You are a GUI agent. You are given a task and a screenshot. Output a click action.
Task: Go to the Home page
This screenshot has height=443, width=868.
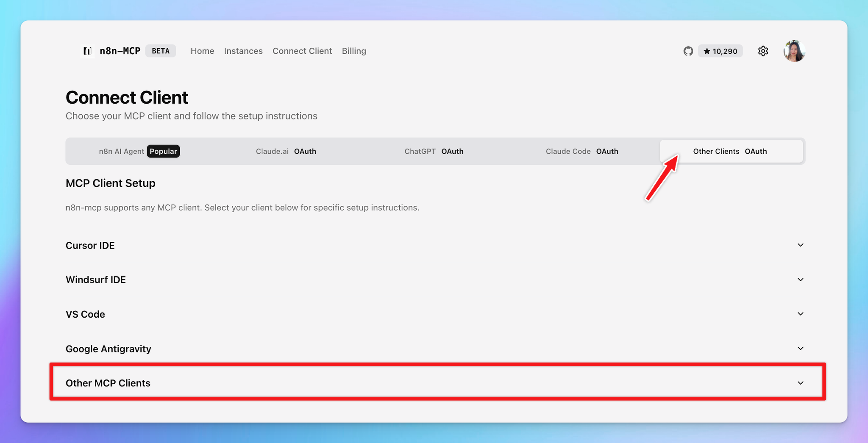tap(202, 51)
